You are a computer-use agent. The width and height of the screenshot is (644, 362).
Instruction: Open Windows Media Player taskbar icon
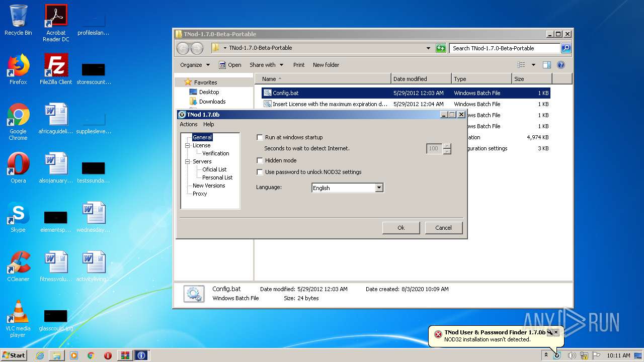pos(74,355)
